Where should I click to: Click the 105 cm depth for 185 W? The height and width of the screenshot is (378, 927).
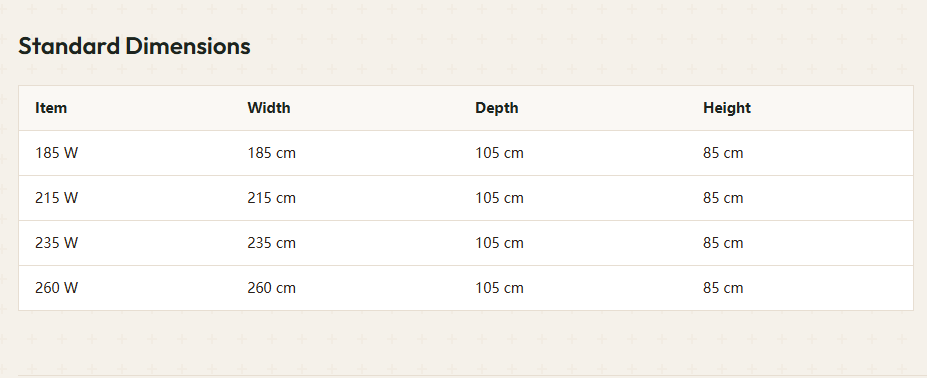click(x=500, y=153)
